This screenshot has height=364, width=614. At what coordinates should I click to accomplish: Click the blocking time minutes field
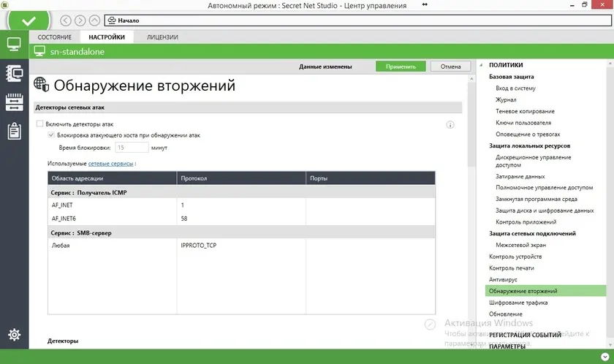tap(132, 148)
